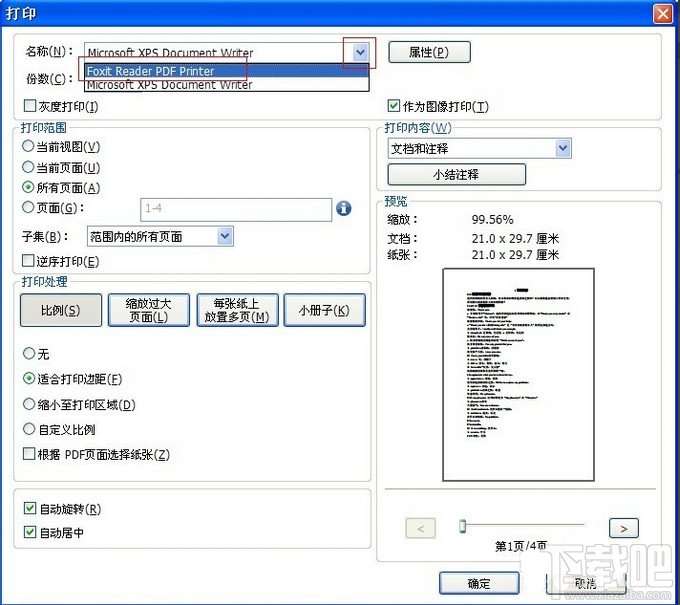Go to previous preview page button
Image resolution: width=680 pixels, height=605 pixels.
coord(420,529)
